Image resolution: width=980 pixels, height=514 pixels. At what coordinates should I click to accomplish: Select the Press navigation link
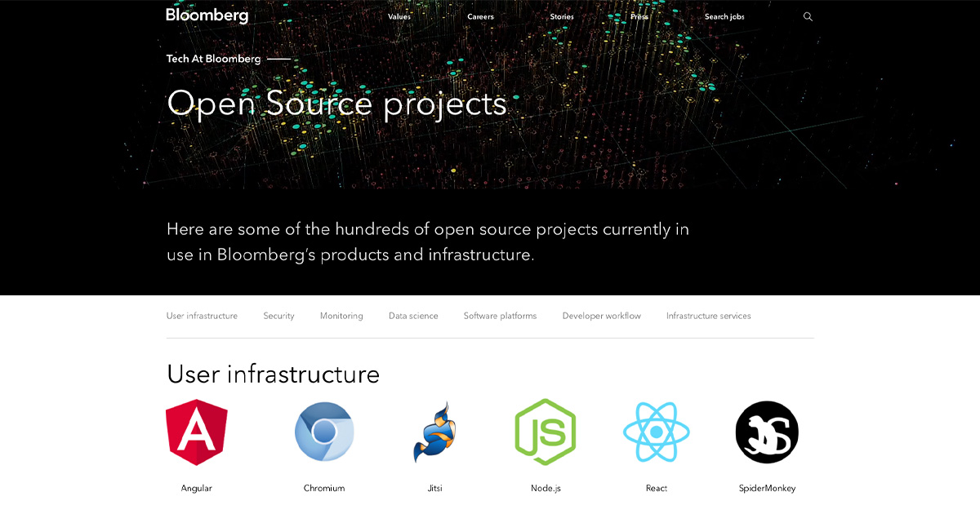(x=639, y=16)
